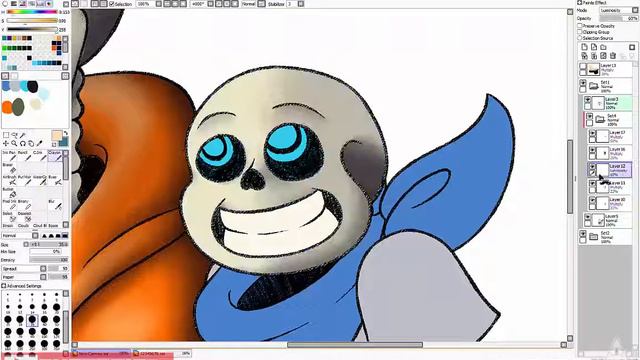Image resolution: width=640 pixels, height=360 pixels.
Task: Hide Layer 12 with its eye toggle
Action: pyautogui.click(x=592, y=166)
